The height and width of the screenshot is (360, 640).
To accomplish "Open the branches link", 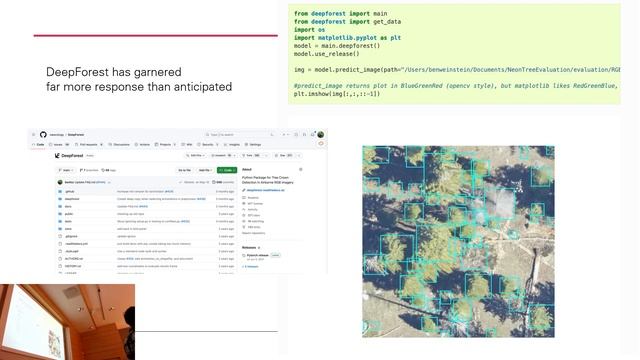I will pyautogui.click(x=89, y=170).
